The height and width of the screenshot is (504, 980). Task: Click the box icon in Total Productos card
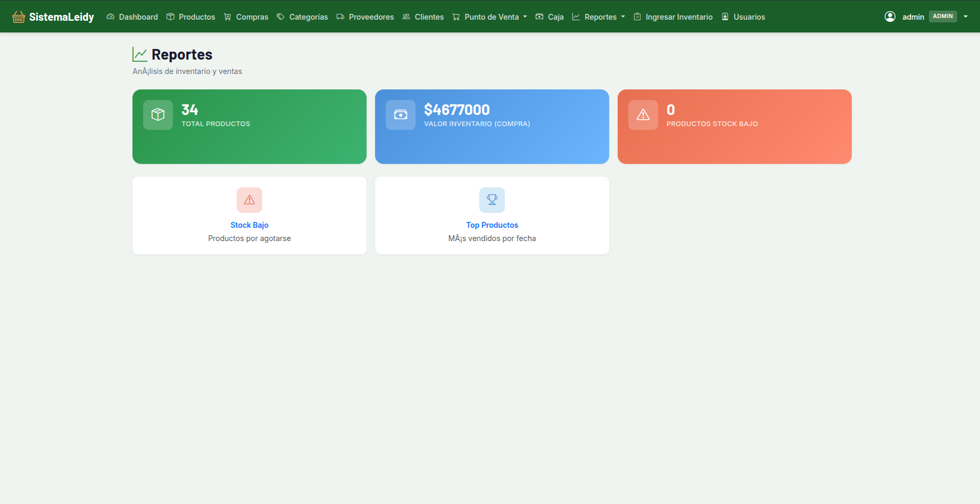tap(158, 115)
